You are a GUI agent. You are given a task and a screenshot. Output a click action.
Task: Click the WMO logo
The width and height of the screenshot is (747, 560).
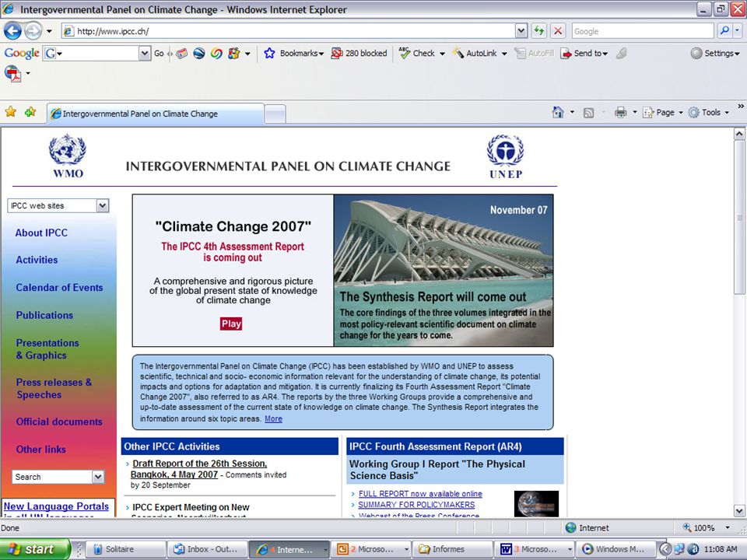pyautogui.click(x=68, y=156)
